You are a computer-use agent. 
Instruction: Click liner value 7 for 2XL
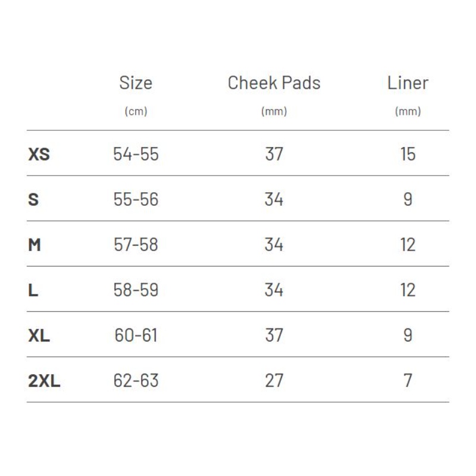coord(408,381)
